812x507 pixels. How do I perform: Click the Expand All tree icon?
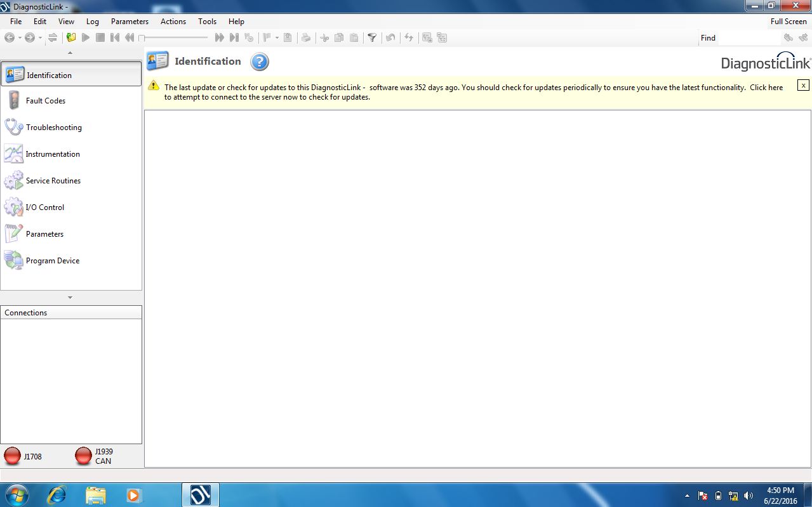[x=427, y=38]
